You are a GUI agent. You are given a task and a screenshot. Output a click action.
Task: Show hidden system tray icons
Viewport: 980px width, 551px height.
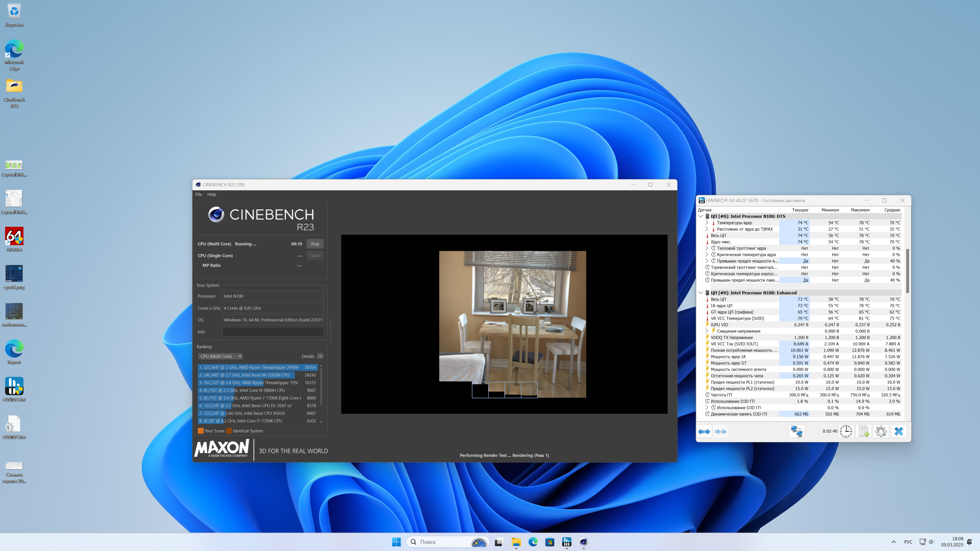pyautogui.click(x=894, y=542)
